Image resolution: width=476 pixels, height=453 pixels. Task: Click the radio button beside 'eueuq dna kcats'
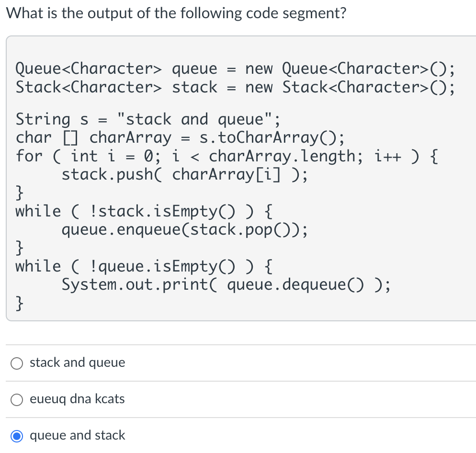tap(17, 399)
